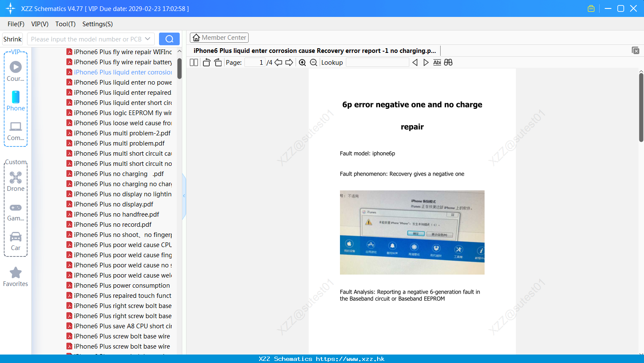This screenshot has height=363, width=644.
Task: Toggle Abi text match option icon
Action: (x=437, y=63)
